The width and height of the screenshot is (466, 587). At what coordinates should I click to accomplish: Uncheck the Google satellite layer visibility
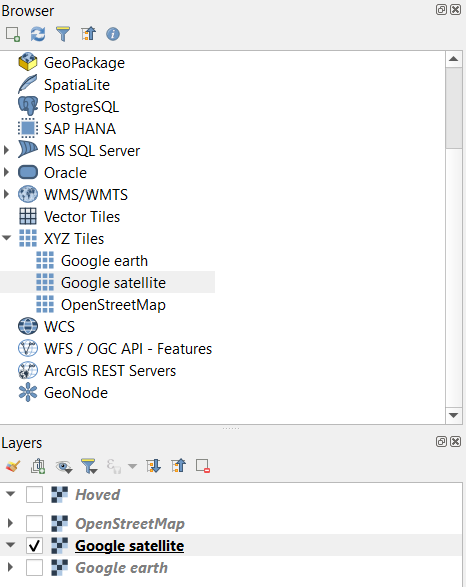[34, 546]
